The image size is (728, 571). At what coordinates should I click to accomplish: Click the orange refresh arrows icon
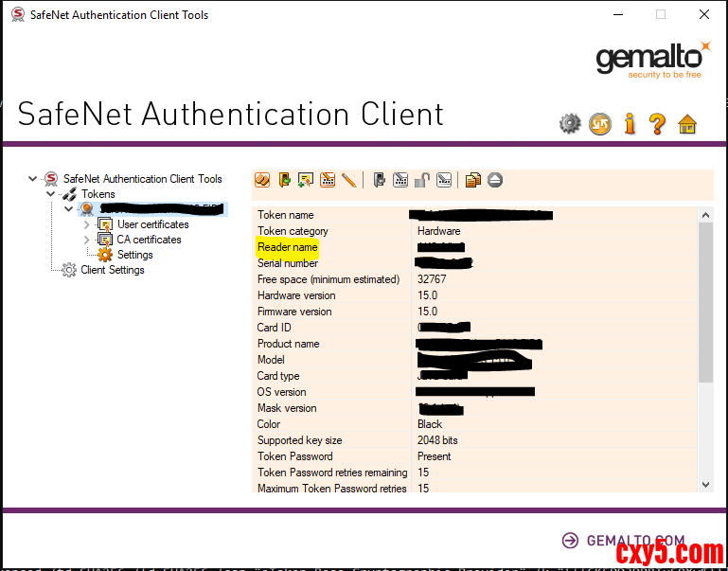pos(600,124)
